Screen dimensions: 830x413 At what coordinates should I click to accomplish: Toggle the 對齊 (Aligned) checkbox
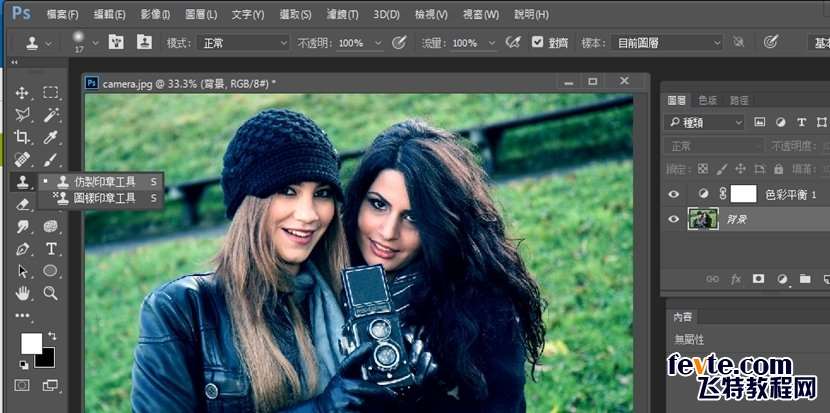click(x=537, y=43)
